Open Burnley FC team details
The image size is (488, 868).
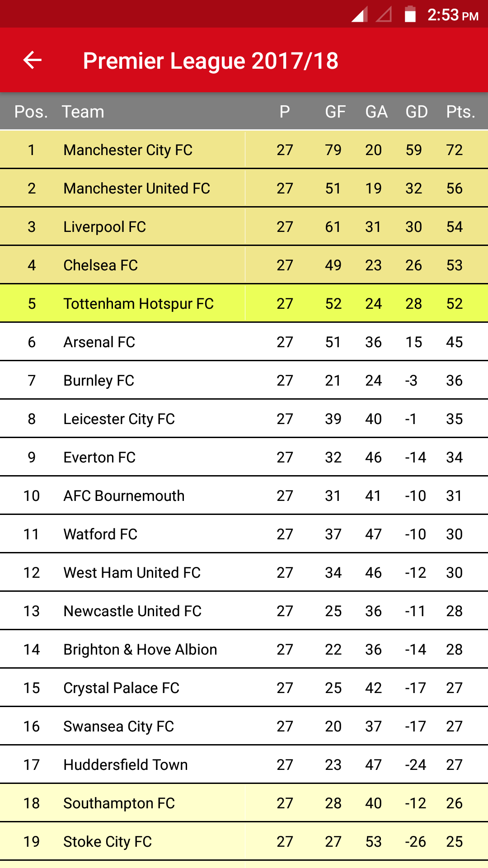[99, 380]
